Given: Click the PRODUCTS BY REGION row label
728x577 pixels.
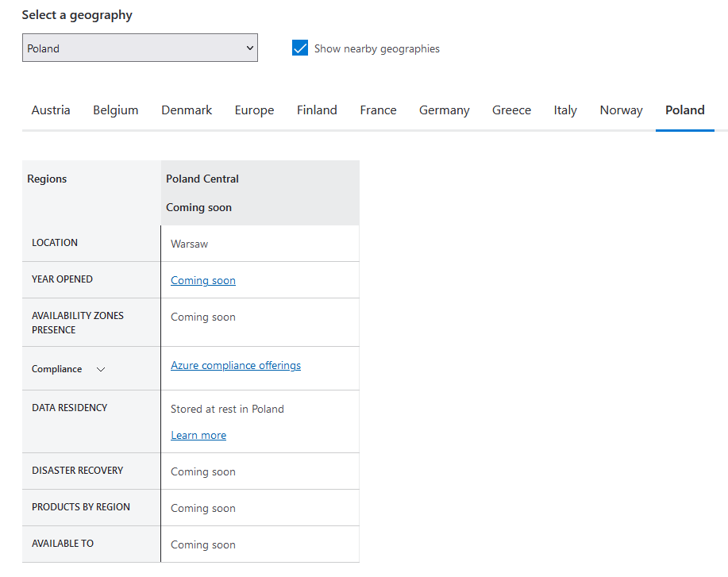Looking at the screenshot, I should pos(81,507).
